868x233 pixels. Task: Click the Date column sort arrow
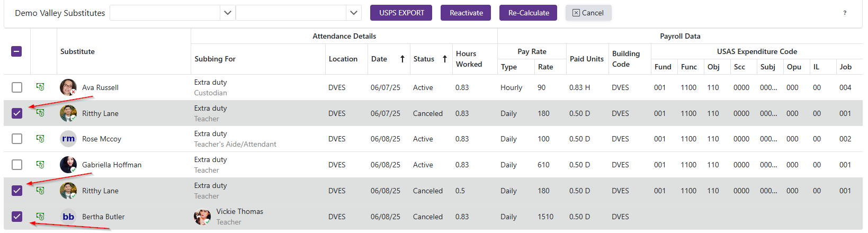[x=402, y=59]
